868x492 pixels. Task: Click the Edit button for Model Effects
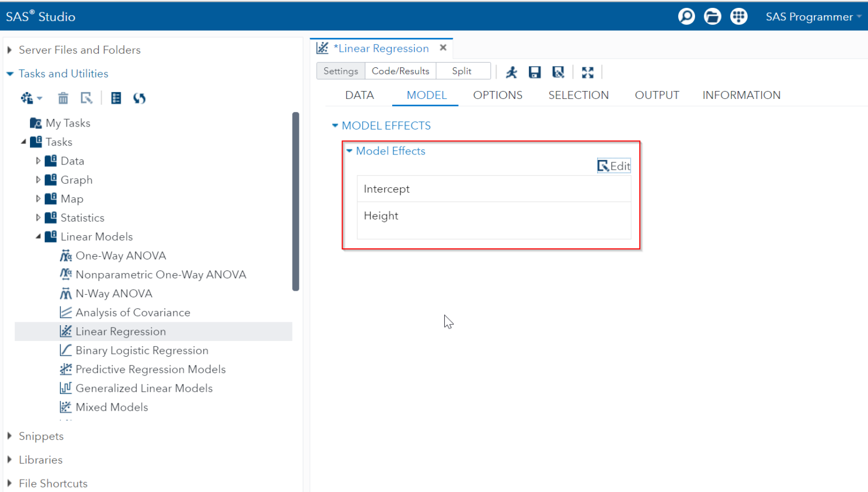pos(614,166)
